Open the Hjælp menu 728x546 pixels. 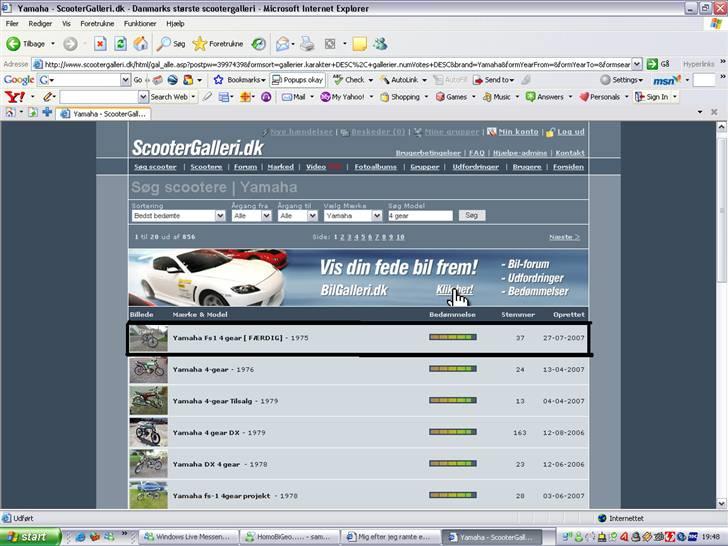pos(175,23)
